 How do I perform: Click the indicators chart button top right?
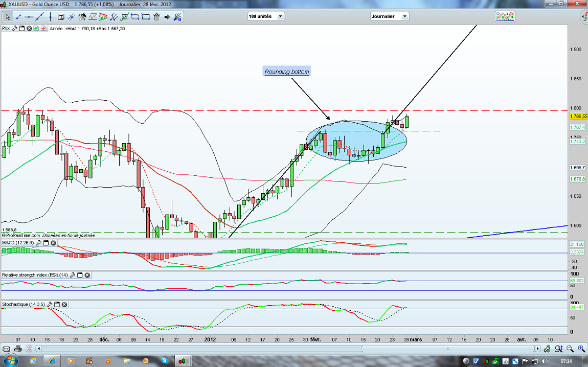pos(505,16)
